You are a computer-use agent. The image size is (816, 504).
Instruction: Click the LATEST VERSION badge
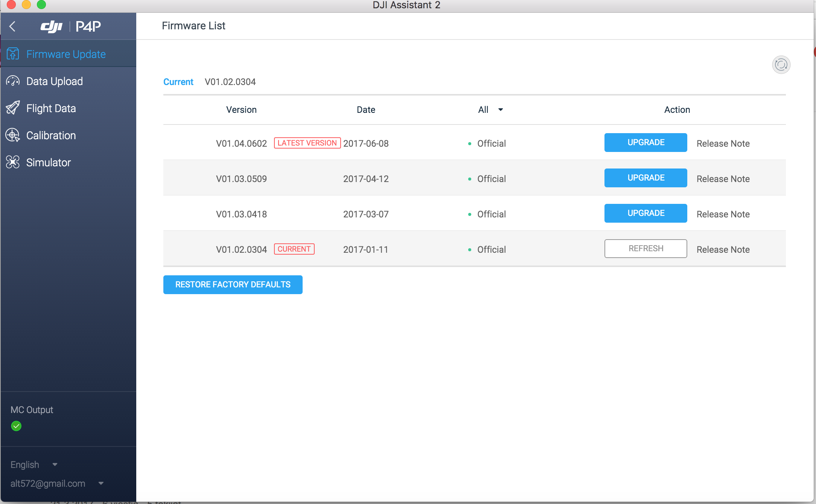point(307,143)
